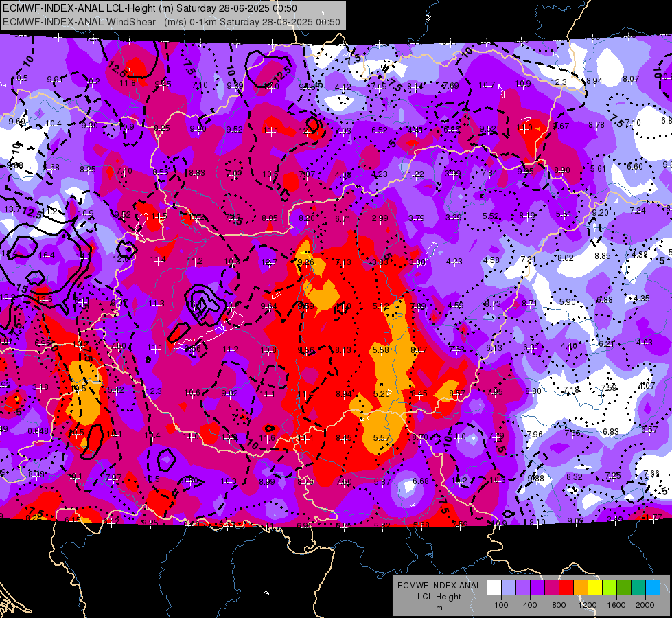Image resolution: width=672 pixels, height=618 pixels.
Task: Click the grid value '8.02'
Action: [x=566, y=257]
